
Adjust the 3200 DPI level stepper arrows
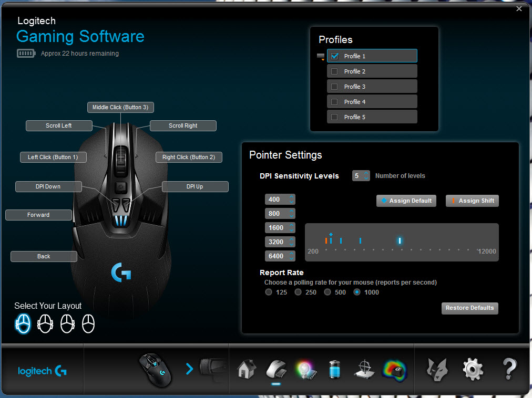[291, 242]
